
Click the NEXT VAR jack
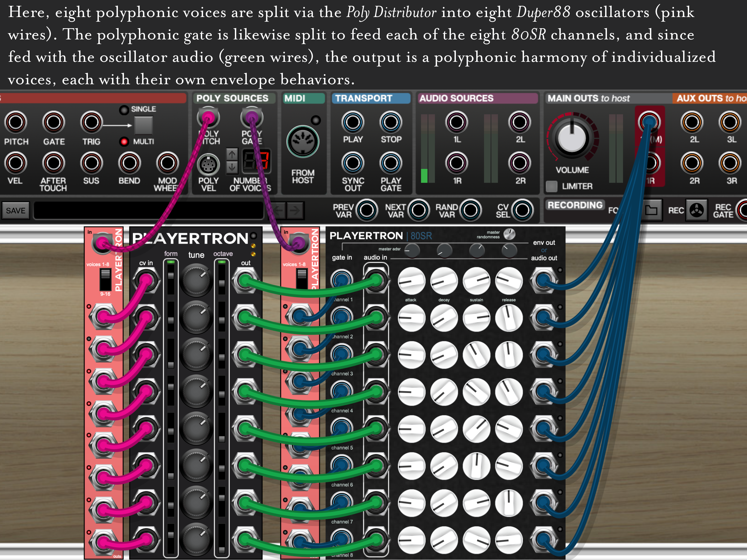coord(418,210)
